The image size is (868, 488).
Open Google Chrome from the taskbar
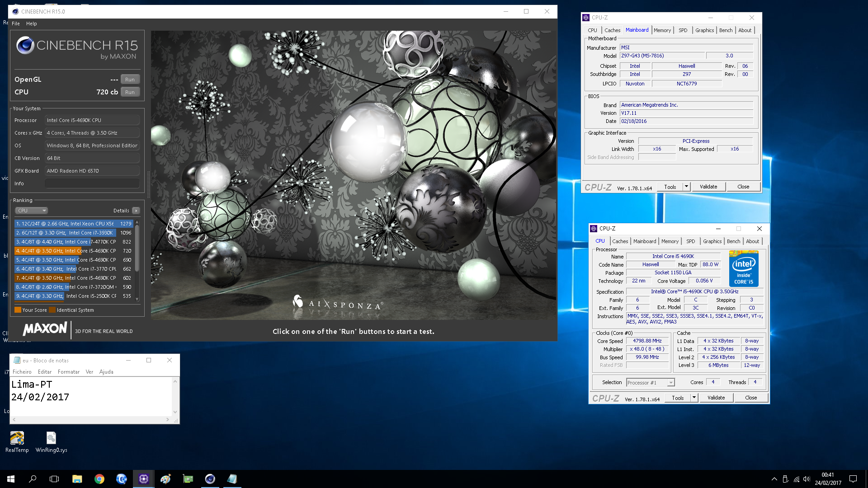coord(99,479)
